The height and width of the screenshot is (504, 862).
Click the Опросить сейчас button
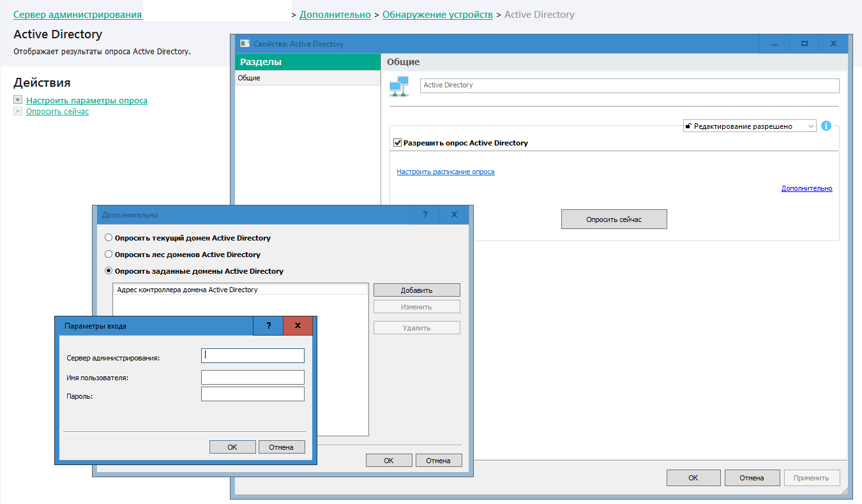[614, 219]
